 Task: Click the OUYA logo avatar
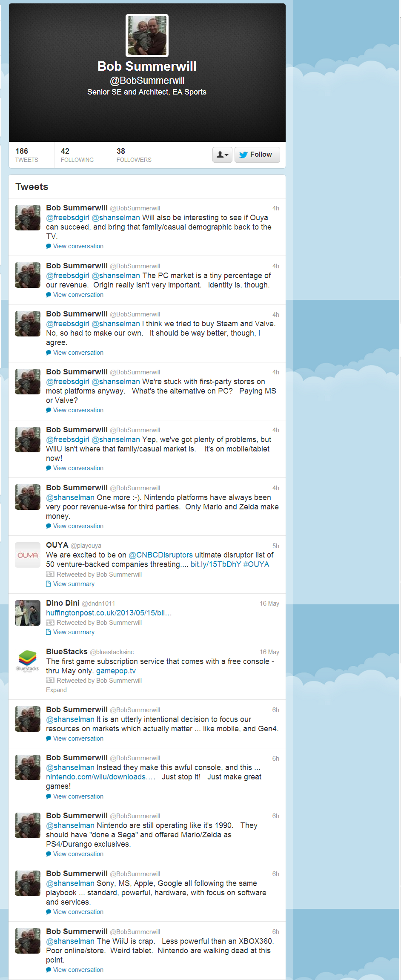point(28,555)
